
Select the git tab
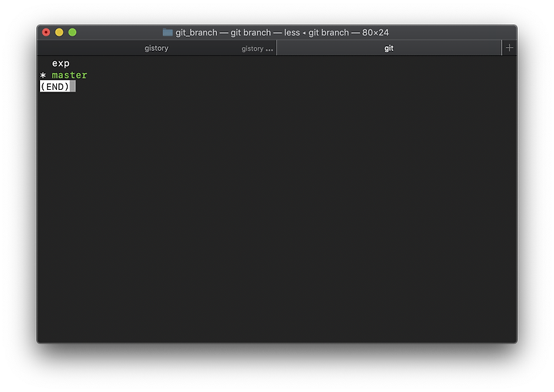point(389,48)
